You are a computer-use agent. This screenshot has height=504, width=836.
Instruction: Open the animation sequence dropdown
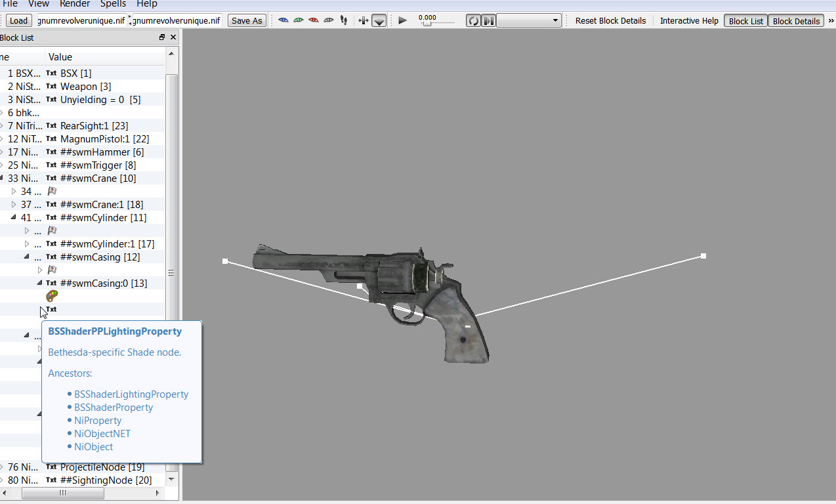tap(529, 21)
